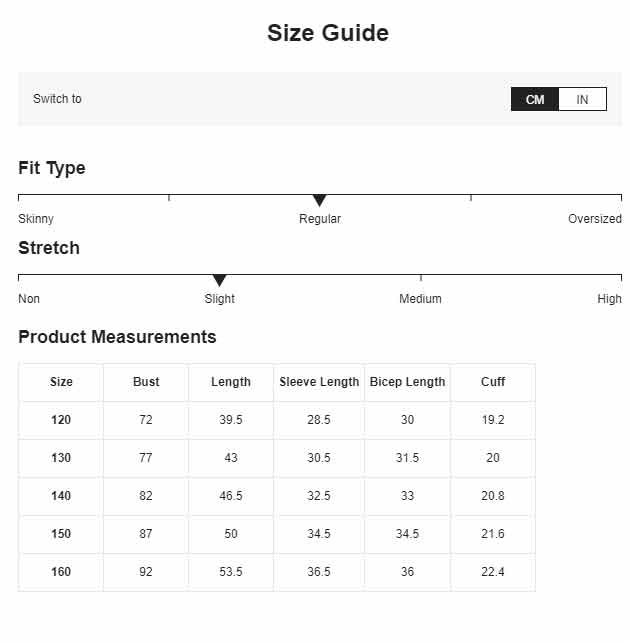Click the Size Guide title
630x642 pixels.
point(328,33)
